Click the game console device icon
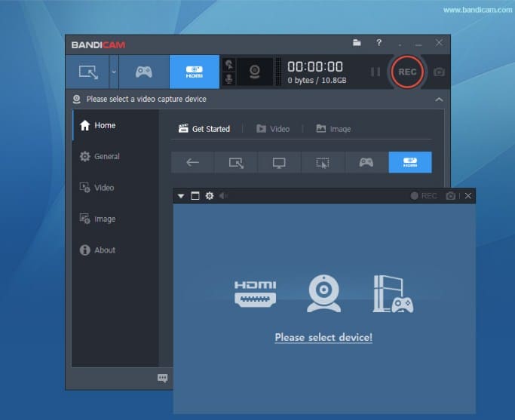The height and width of the screenshot is (420, 515). tap(393, 294)
